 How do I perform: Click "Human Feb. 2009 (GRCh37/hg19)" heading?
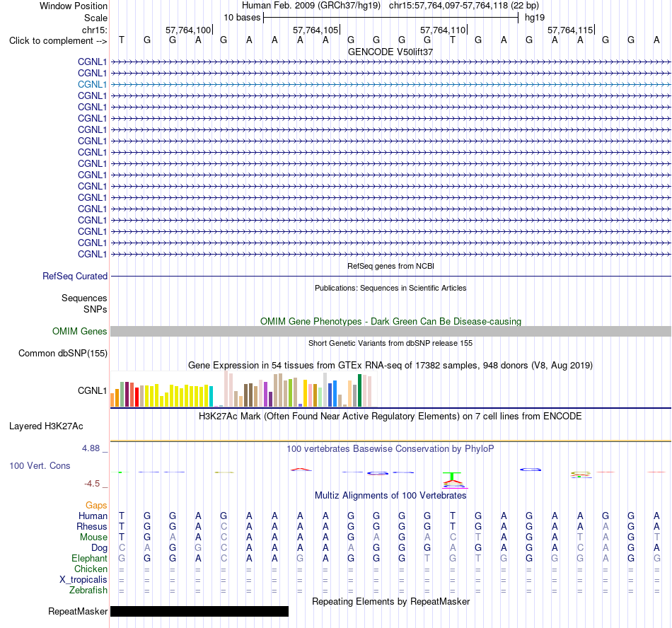pos(311,6)
